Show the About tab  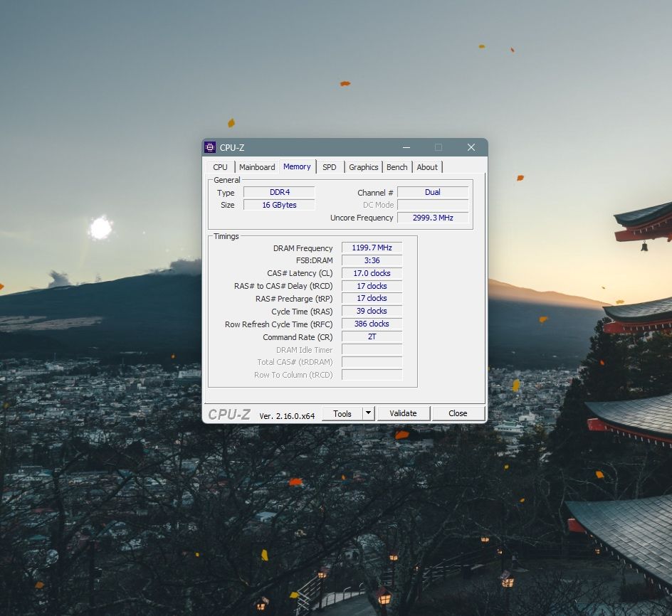(427, 167)
